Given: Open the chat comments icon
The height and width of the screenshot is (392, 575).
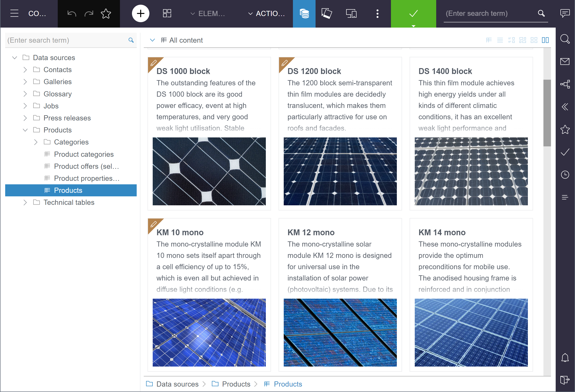Looking at the screenshot, I should click(565, 13).
